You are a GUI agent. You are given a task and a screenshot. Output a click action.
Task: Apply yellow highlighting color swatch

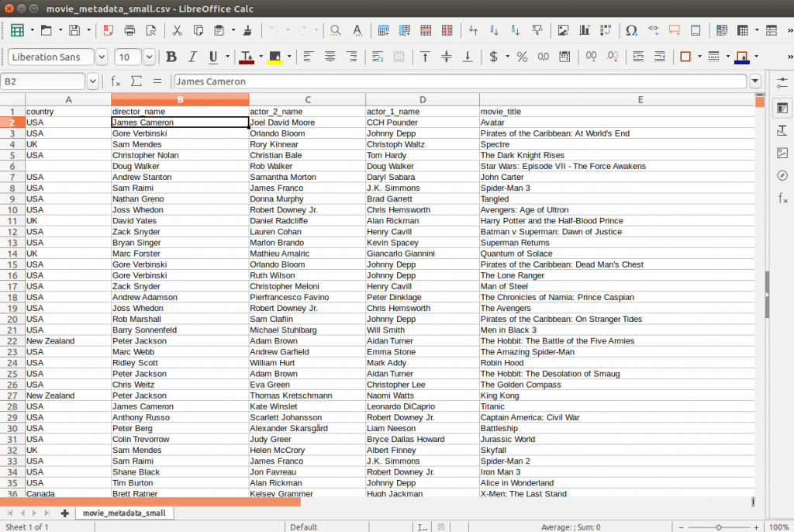point(275,57)
